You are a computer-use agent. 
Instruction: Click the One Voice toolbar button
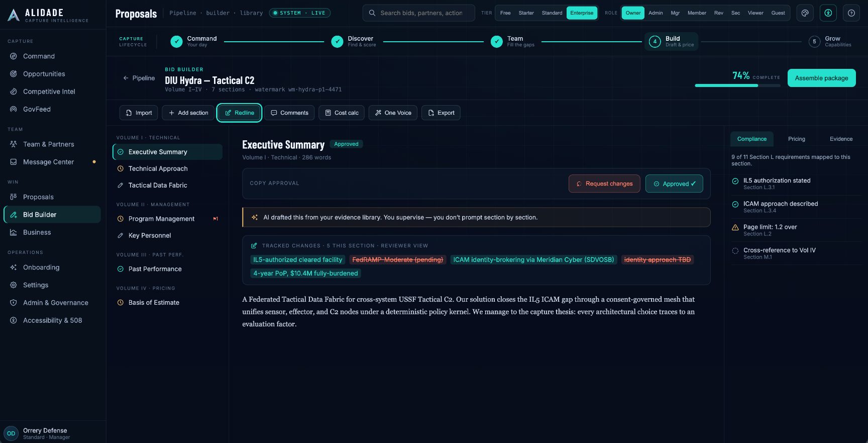(393, 113)
